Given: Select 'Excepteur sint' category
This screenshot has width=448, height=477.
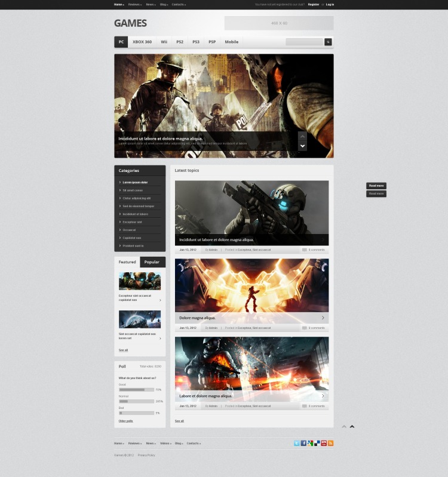Looking at the screenshot, I should (x=133, y=222).
